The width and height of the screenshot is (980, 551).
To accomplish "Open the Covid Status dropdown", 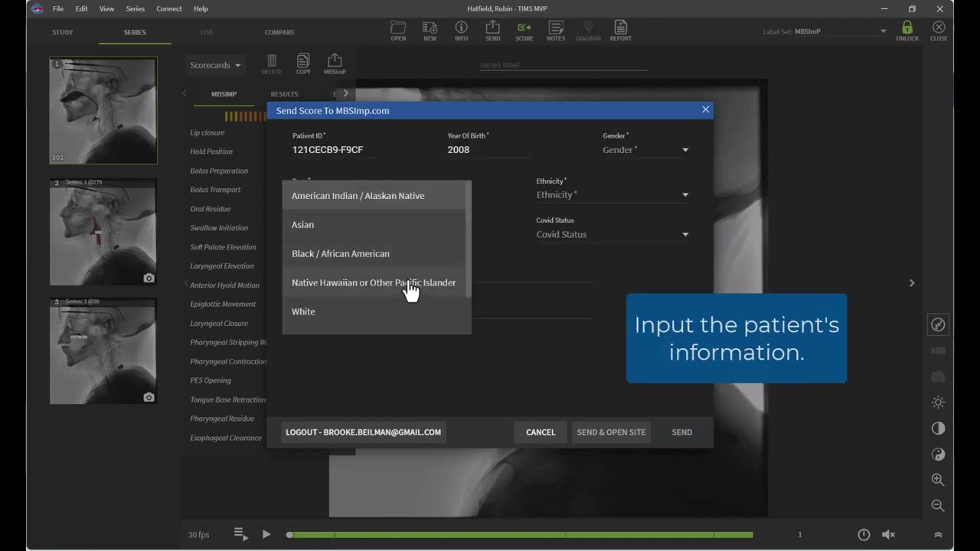I will pos(612,235).
